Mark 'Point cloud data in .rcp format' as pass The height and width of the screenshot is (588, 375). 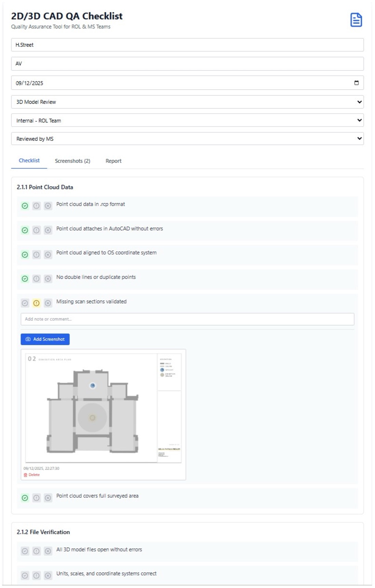tap(25, 206)
